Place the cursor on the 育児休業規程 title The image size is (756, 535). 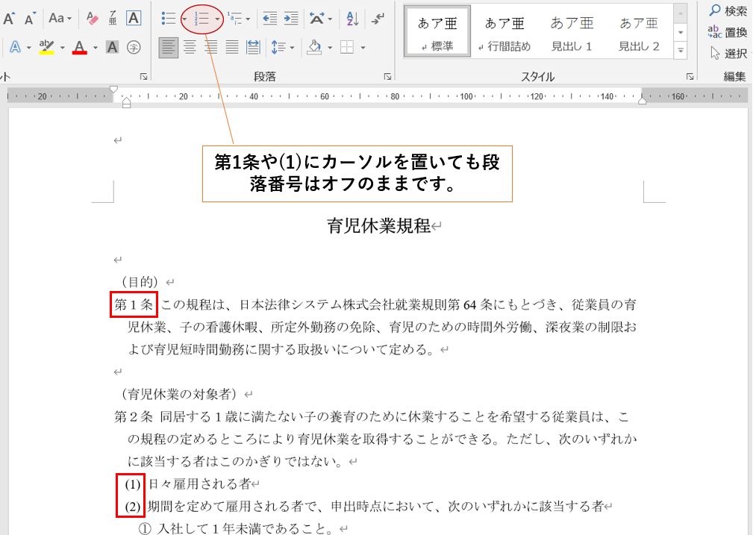tap(378, 226)
